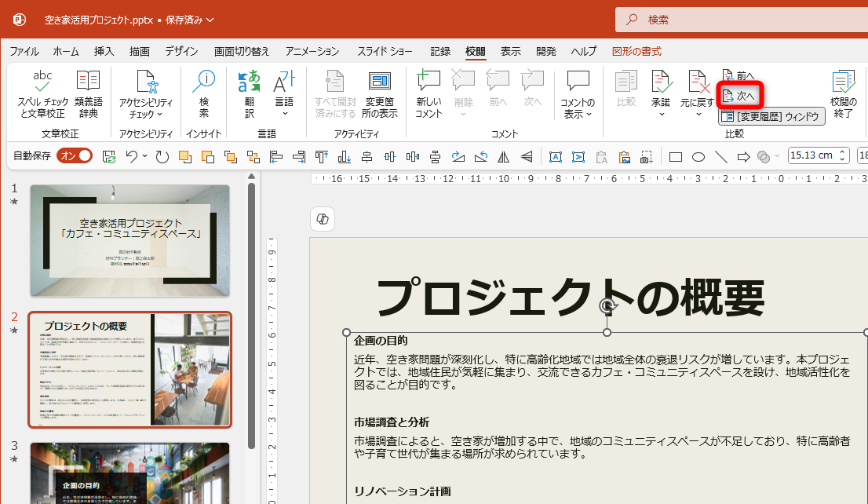Viewport: 868px width, 504px height.
Task: Open the Accept (承諾) dropdown arrow
Action: click(661, 115)
